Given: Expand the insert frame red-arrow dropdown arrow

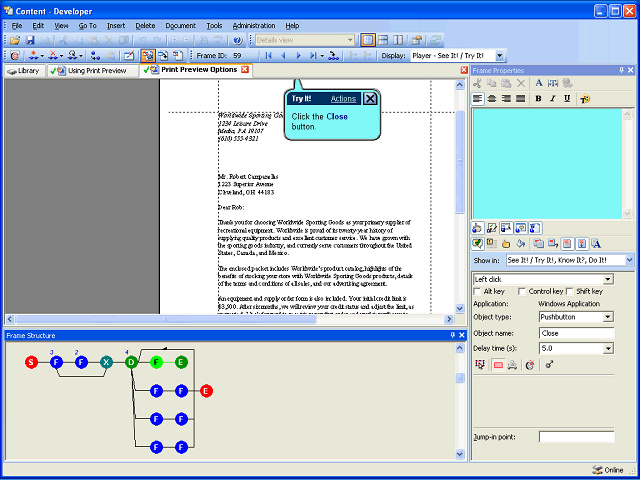Looking at the screenshot, I should 42,56.
